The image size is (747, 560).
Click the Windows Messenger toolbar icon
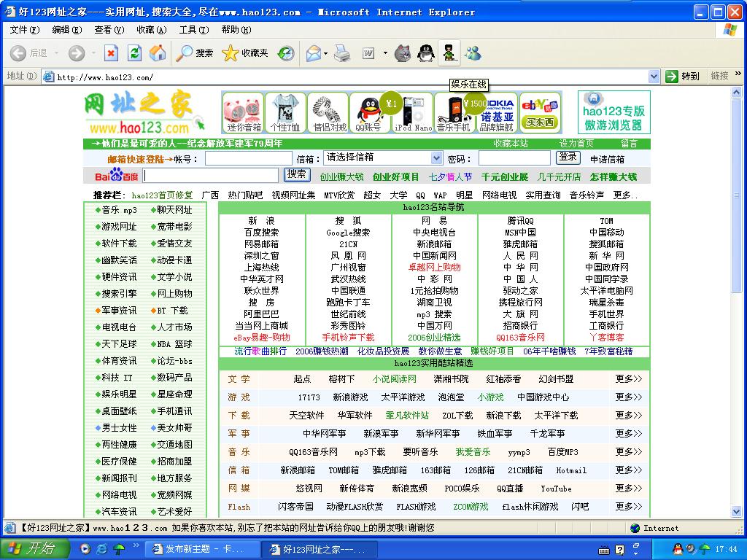[473, 53]
